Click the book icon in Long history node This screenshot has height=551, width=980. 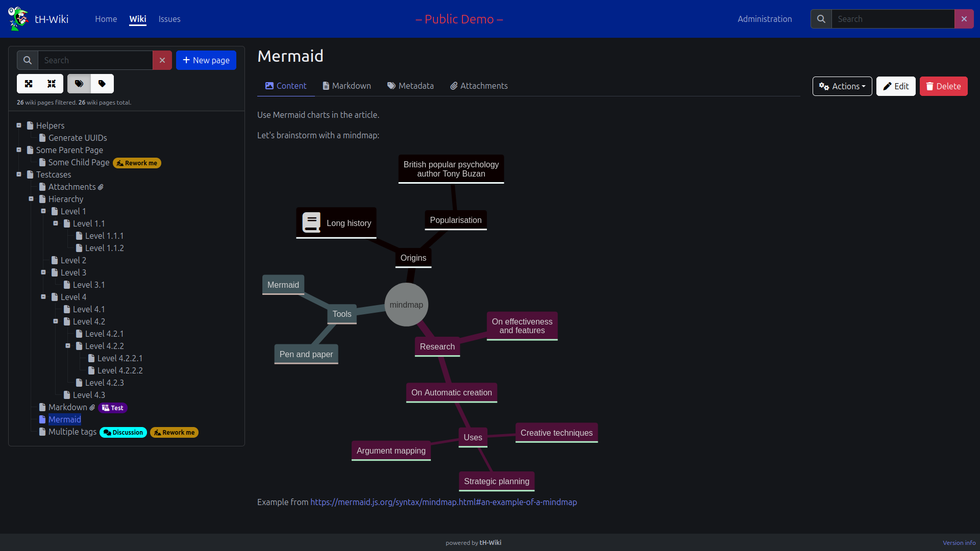[311, 222]
